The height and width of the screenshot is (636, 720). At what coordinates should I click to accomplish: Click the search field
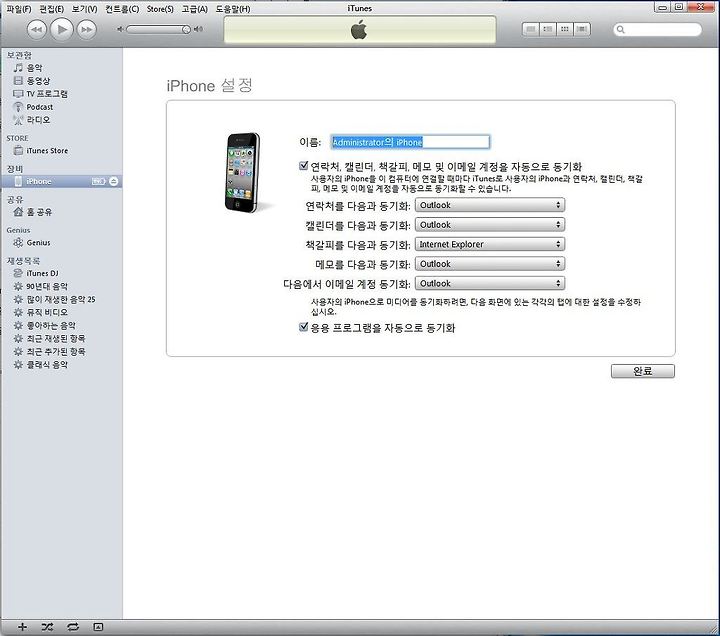point(658,29)
